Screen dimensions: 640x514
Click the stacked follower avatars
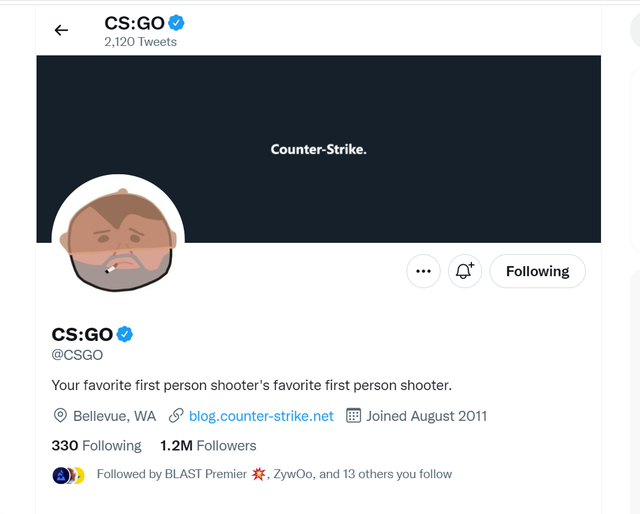tap(69, 475)
